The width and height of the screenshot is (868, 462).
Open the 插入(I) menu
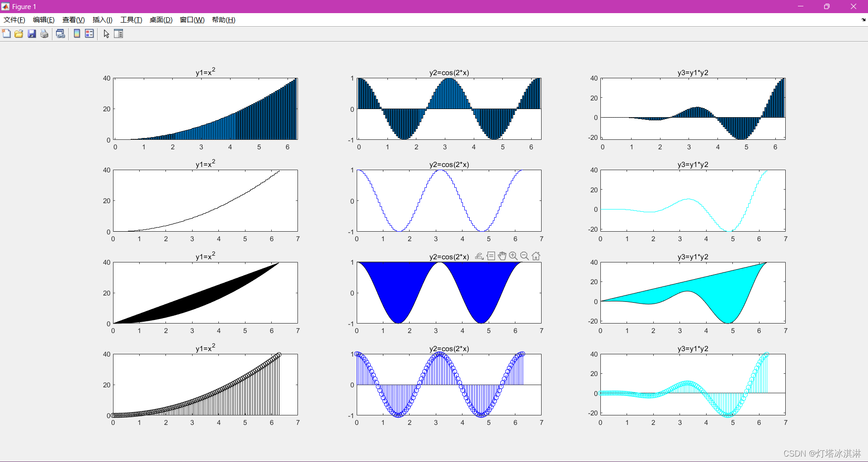103,20
